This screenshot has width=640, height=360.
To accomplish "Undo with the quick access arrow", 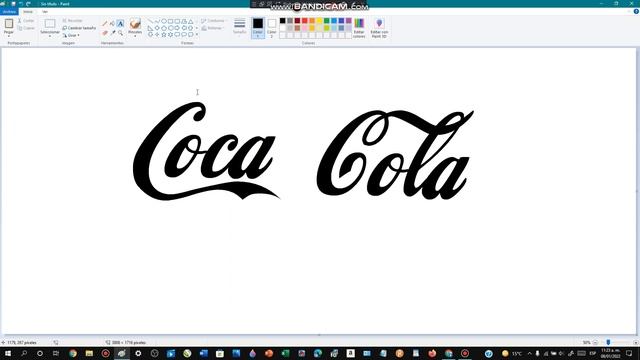I will tap(21, 4).
